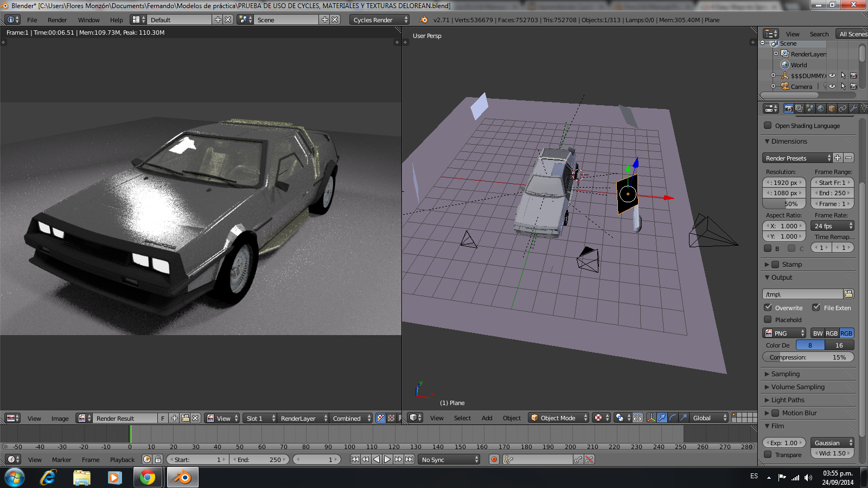Open the Modifiers wrench tab

[x=853, y=108]
